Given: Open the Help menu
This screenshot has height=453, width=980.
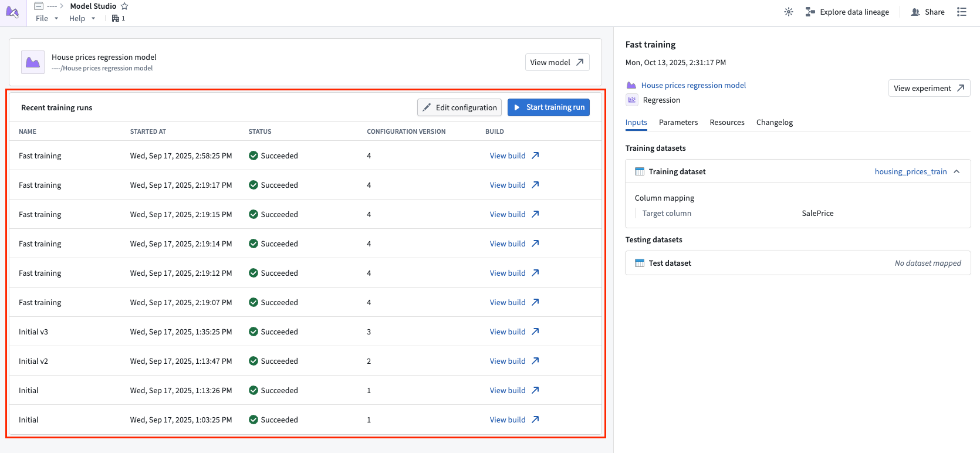Looking at the screenshot, I should (x=82, y=18).
